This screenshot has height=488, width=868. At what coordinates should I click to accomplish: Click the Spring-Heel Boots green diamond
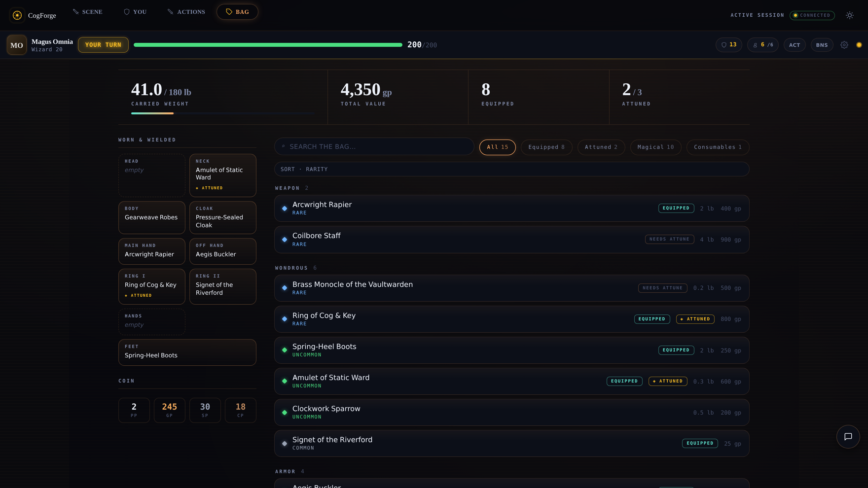click(x=285, y=350)
